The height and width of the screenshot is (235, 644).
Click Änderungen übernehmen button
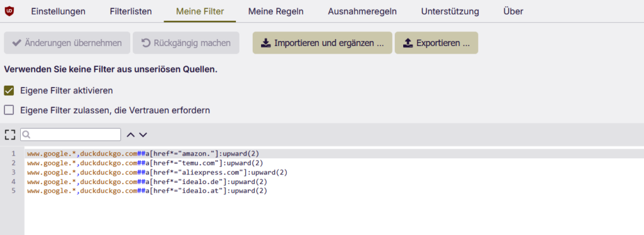(x=67, y=43)
